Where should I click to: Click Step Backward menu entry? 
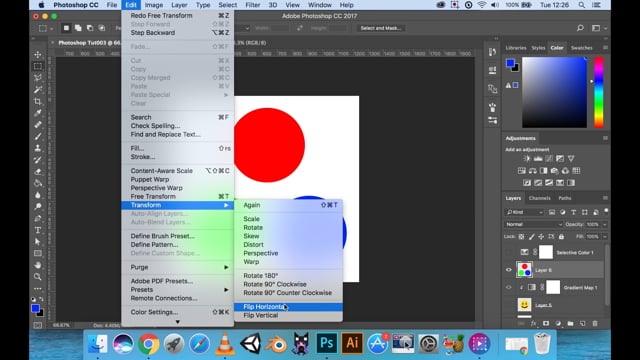178,33
